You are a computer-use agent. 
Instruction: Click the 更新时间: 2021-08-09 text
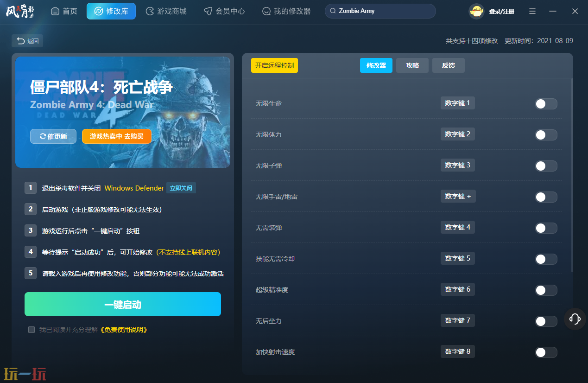(x=539, y=41)
